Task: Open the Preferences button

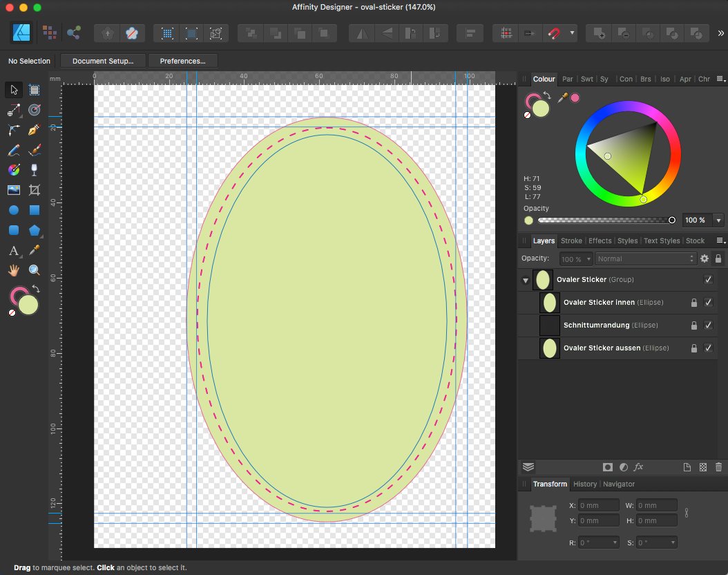Action: click(183, 61)
